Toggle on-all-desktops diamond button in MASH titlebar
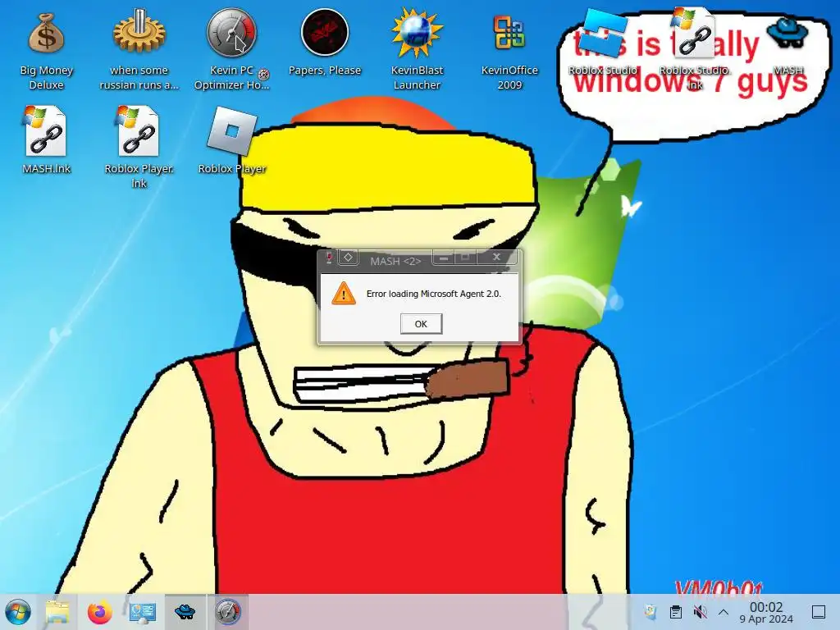This screenshot has width=840, height=630. [348, 257]
